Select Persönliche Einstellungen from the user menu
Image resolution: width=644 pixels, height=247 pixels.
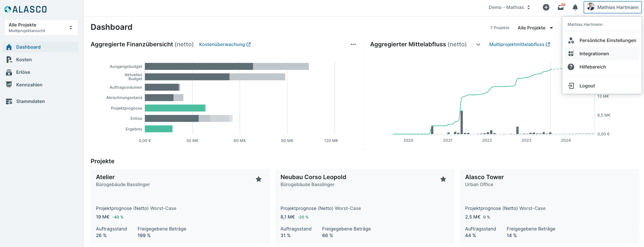pyautogui.click(x=608, y=40)
